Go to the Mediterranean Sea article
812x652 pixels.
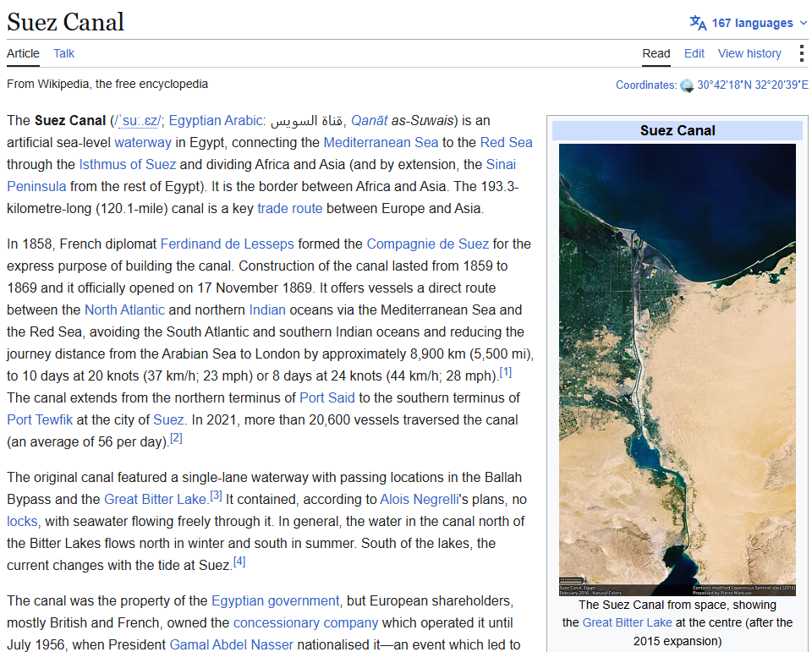[381, 142]
